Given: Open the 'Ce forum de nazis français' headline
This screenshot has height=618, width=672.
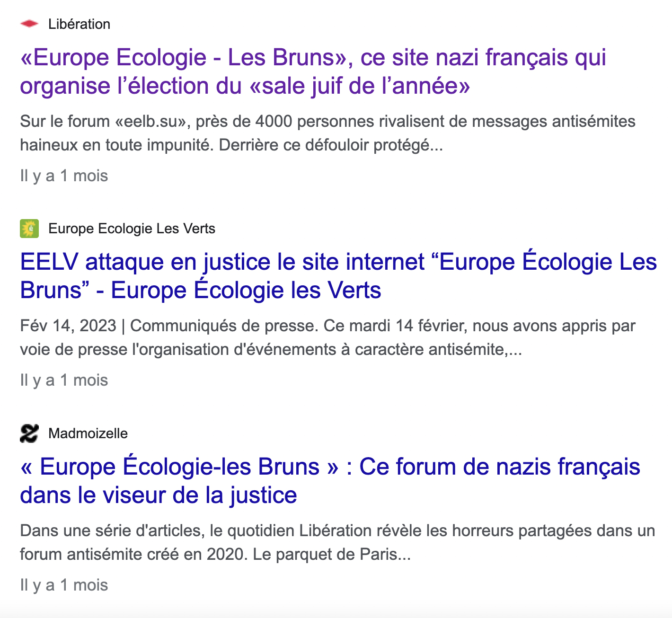Looking at the screenshot, I should (330, 481).
